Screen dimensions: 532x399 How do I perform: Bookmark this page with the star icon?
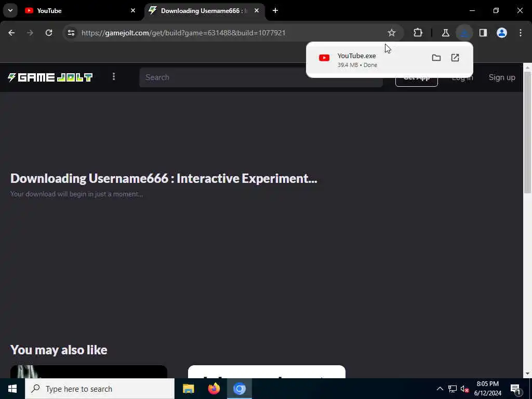tap(392, 33)
